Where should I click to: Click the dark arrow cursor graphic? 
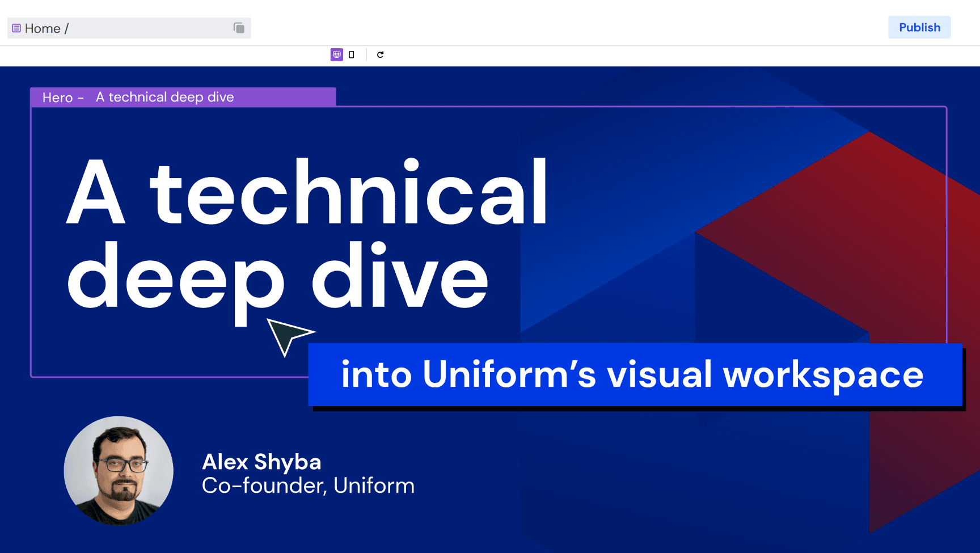tap(287, 335)
